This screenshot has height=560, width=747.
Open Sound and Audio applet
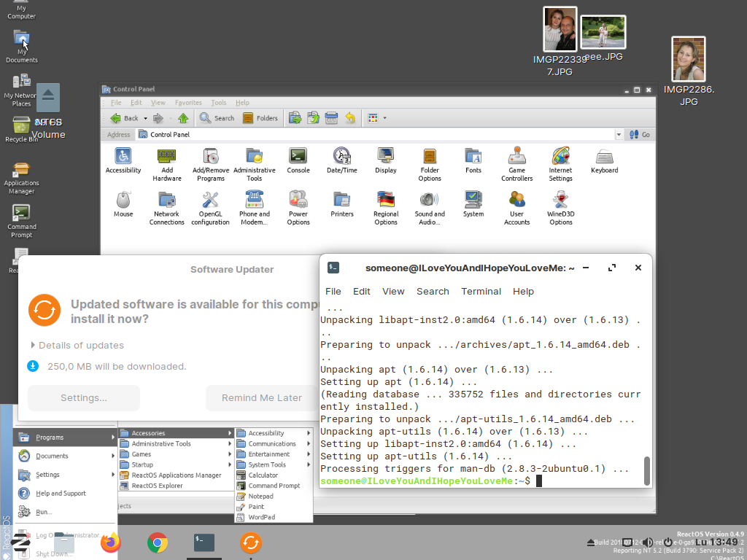click(430, 208)
